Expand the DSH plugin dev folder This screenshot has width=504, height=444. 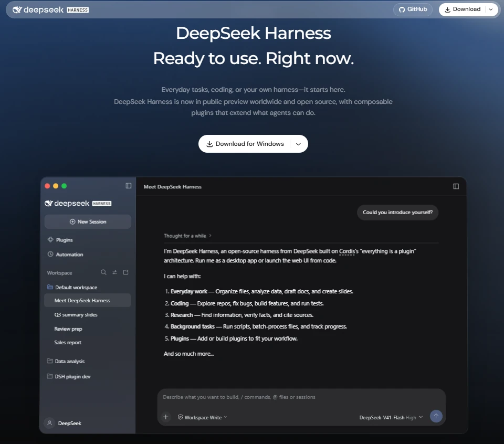(69, 376)
